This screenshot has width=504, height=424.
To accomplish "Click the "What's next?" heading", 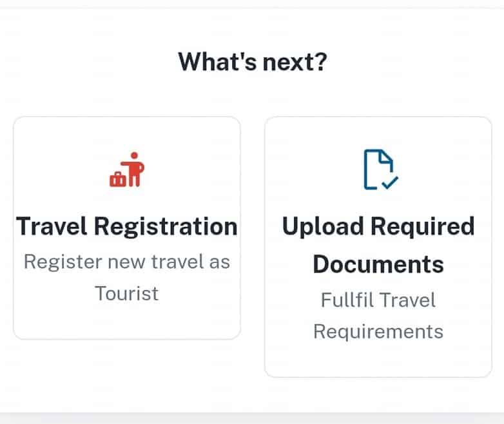I will click(x=252, y=62).
